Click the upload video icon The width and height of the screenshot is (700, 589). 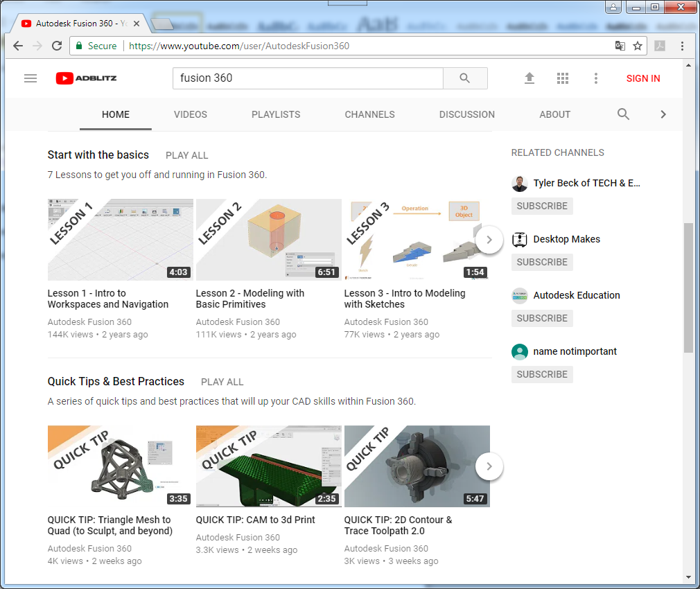[x=529, y=78]
